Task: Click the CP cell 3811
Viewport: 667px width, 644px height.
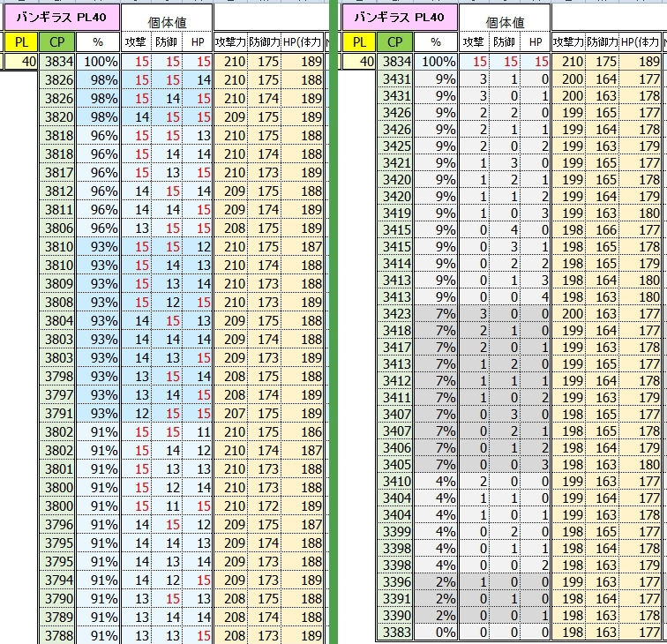Action: click(57, 210)
